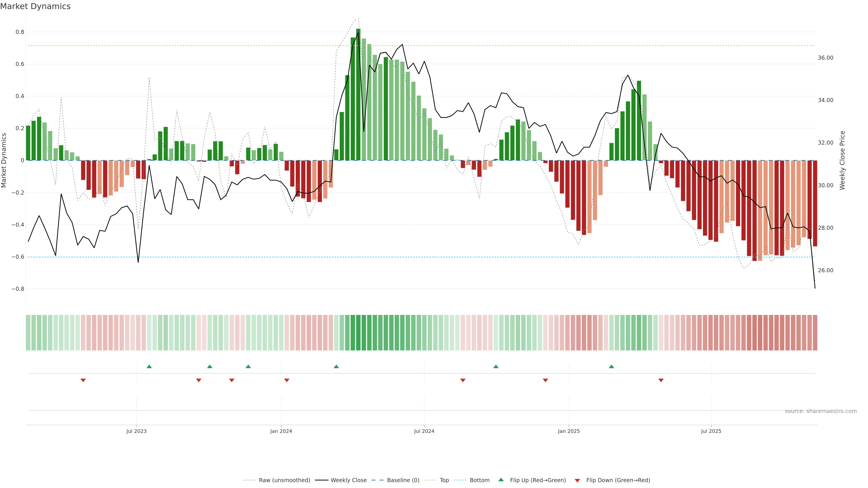Toggle the Top legend entry
Image resolution: width=868 pixels, height=488 pixels.
coord(444,480)
